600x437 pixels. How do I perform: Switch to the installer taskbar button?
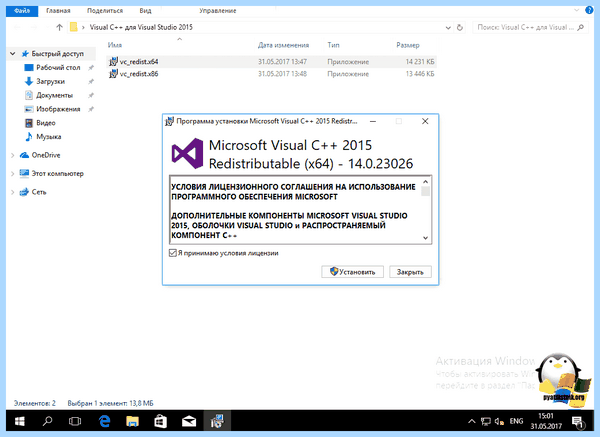[217, 421]
